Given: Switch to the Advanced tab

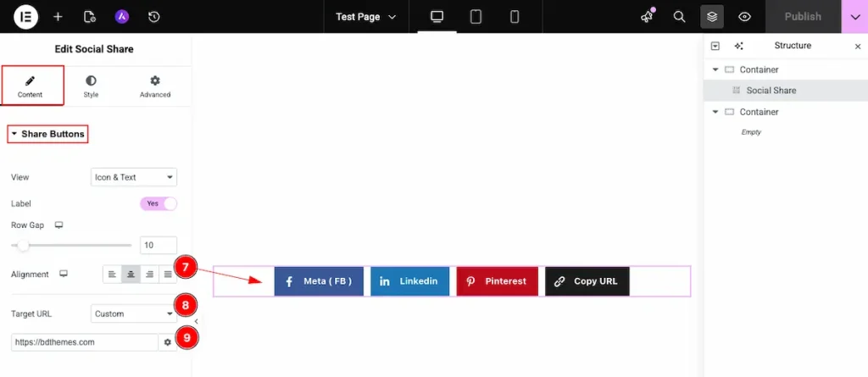Looking at the screenshot, I should (x=155, y=87).
